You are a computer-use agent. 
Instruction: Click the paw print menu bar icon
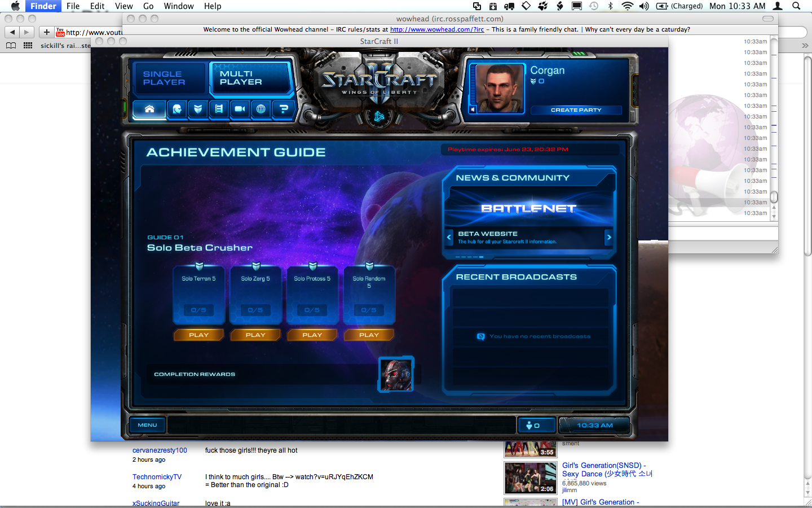(543, 6)
